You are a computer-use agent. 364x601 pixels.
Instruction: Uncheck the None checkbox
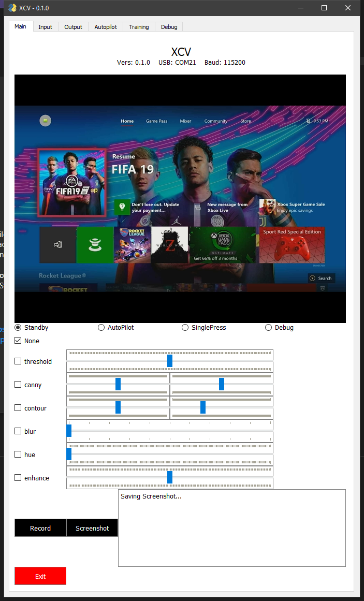point(18,341)
